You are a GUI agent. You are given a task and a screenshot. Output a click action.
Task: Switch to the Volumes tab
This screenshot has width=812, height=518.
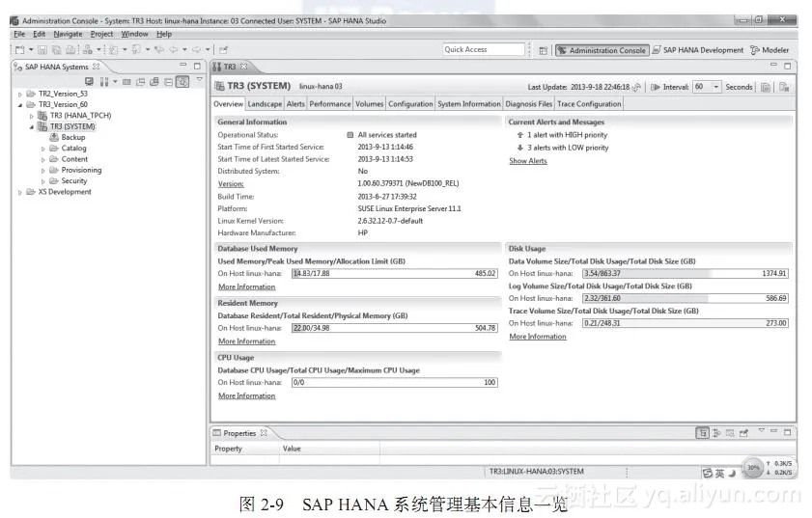click(369, 104)
